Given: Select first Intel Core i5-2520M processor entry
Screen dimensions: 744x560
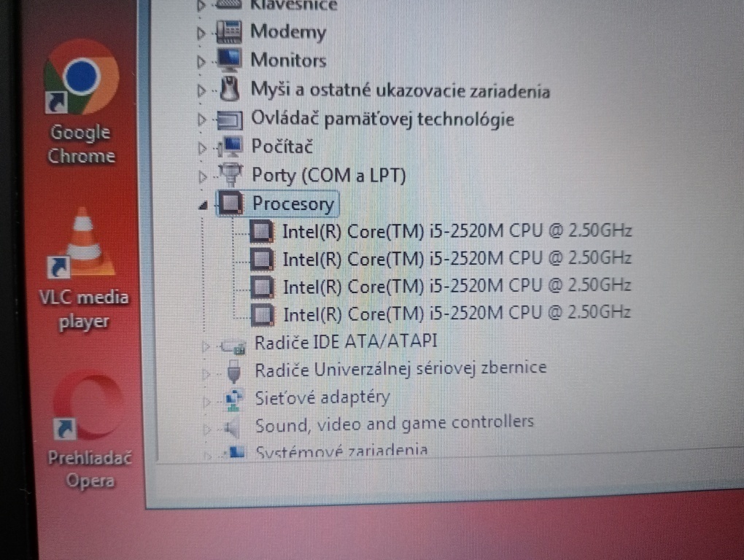Looking at the screenshot, I should (x=456, y=231).
